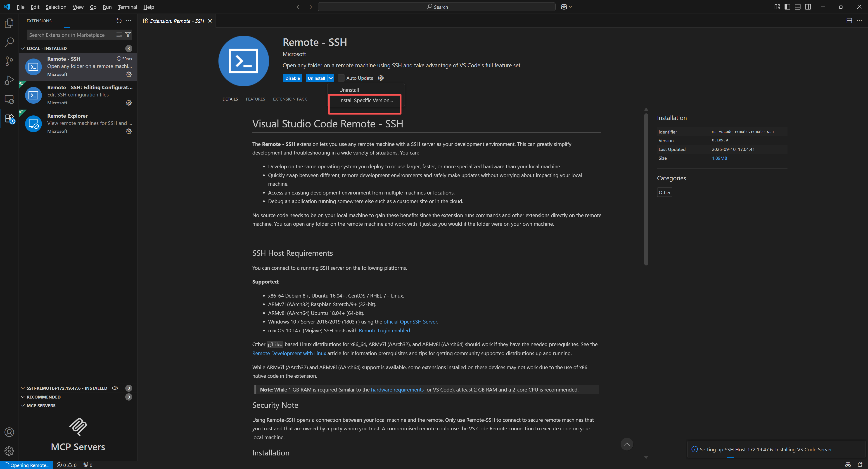Open the Source Control view
This screenshot has width=868, height=469.
click(x=9, y=61)
